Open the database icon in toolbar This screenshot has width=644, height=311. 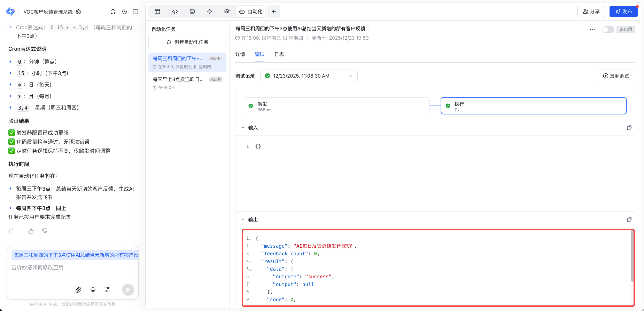click(x=192, y=11)
